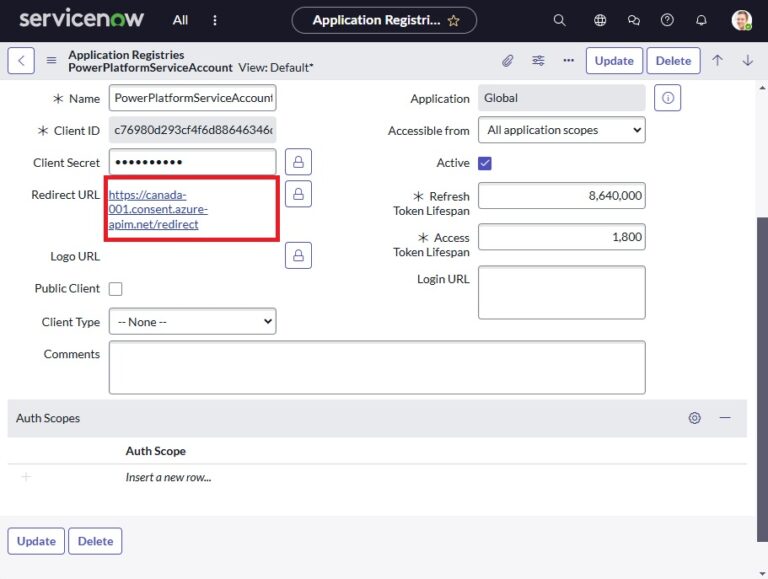Click the Application Global field

(x=561, y=98)
